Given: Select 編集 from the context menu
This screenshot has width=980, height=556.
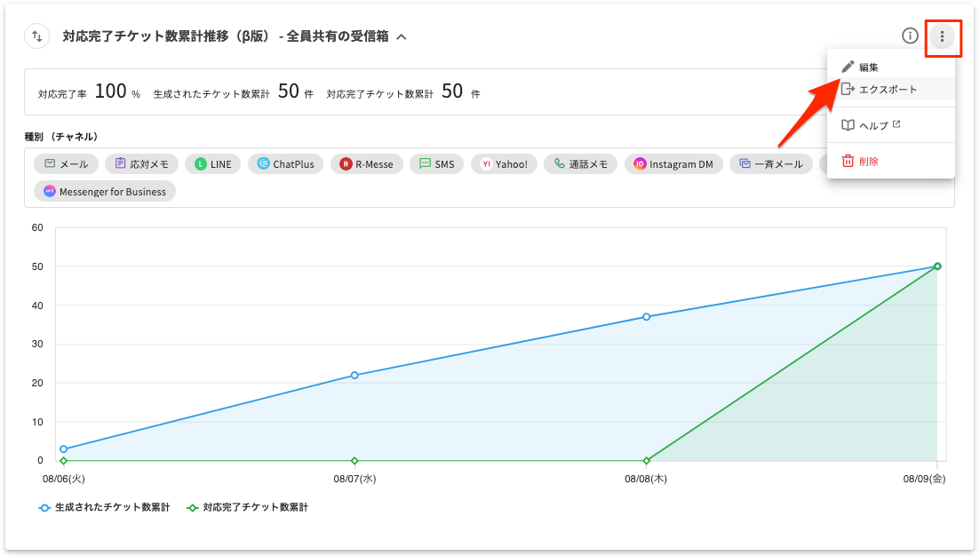Looking at the screenshot, I should [868, 68].
